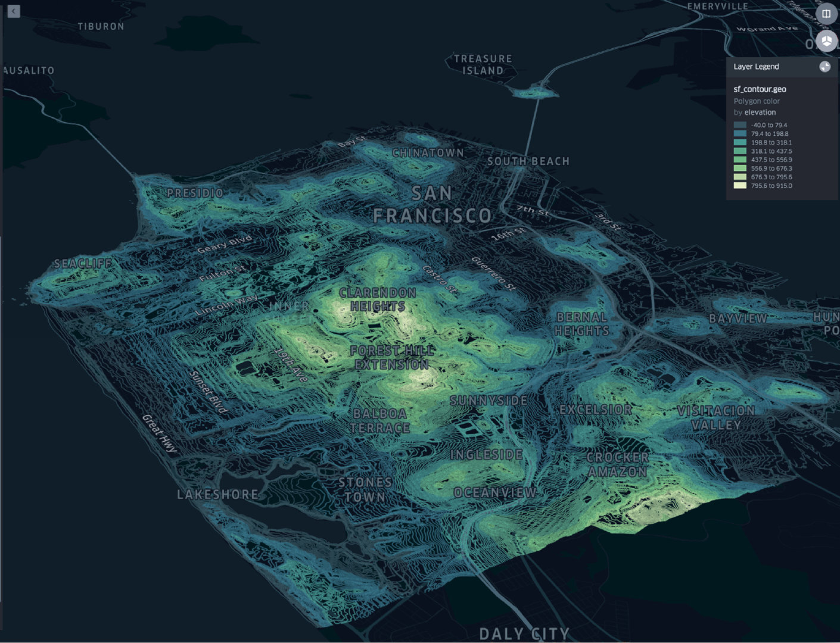Click the 318.1 to 437.5 legend swatch
This screenshot has height=643, width=840.
(x=740, y=151)
